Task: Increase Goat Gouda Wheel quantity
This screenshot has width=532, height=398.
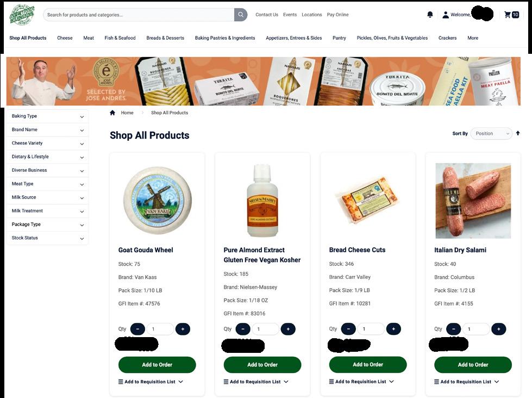Action: tap(183, 329)
